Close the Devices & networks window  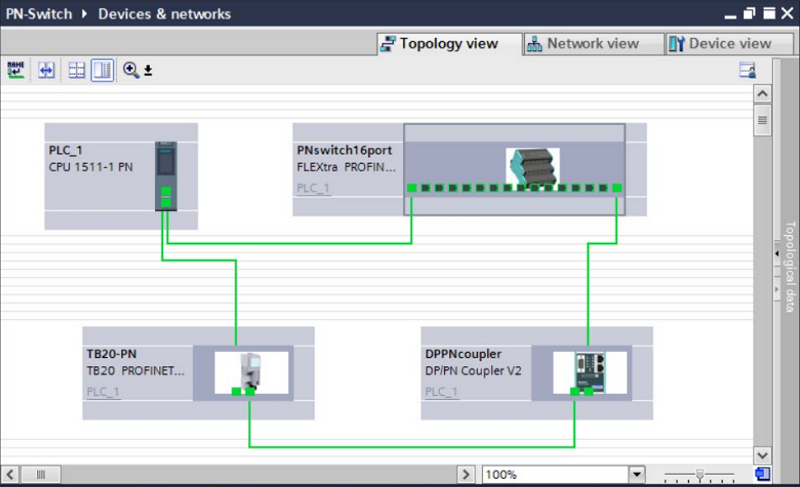(x=787, y=14)
